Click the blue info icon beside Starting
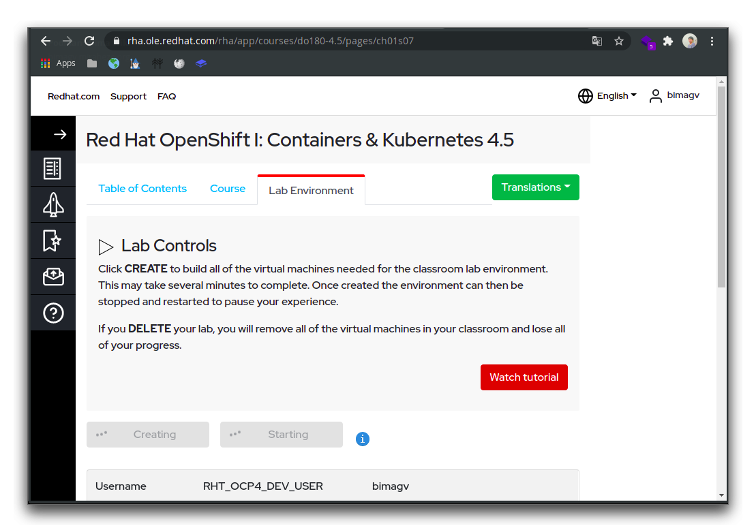The height and width of the screenshot is (532, 756). click(363, 439)
